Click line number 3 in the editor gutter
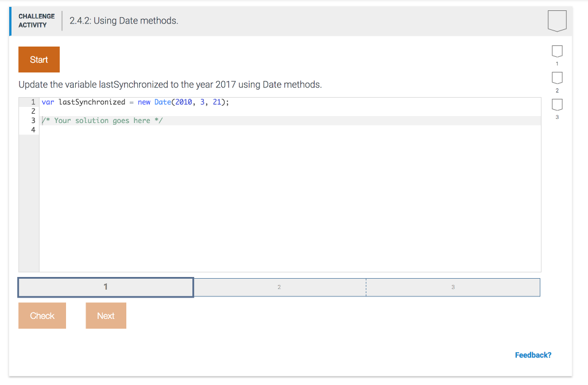The height and width of the screenshot is (385, 588). click(33, 120)
